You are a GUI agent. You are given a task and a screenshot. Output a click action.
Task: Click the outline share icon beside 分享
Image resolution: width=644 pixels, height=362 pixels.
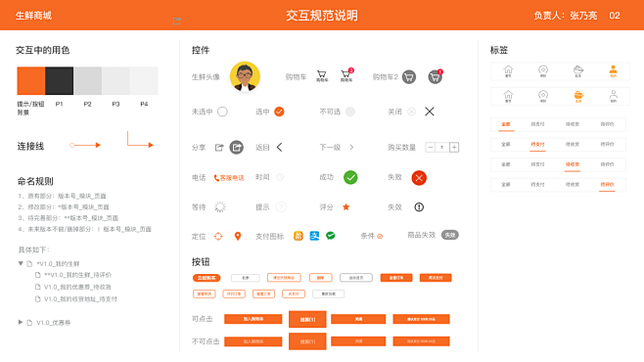click(219, 148)
